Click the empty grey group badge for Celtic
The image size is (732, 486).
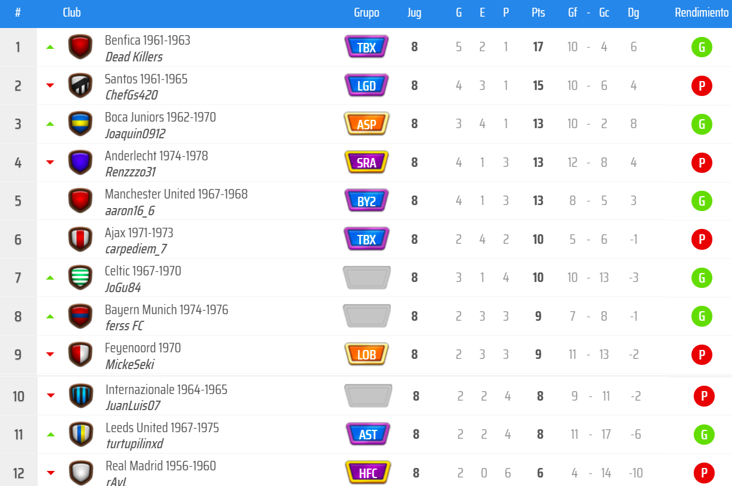point(366,277)
